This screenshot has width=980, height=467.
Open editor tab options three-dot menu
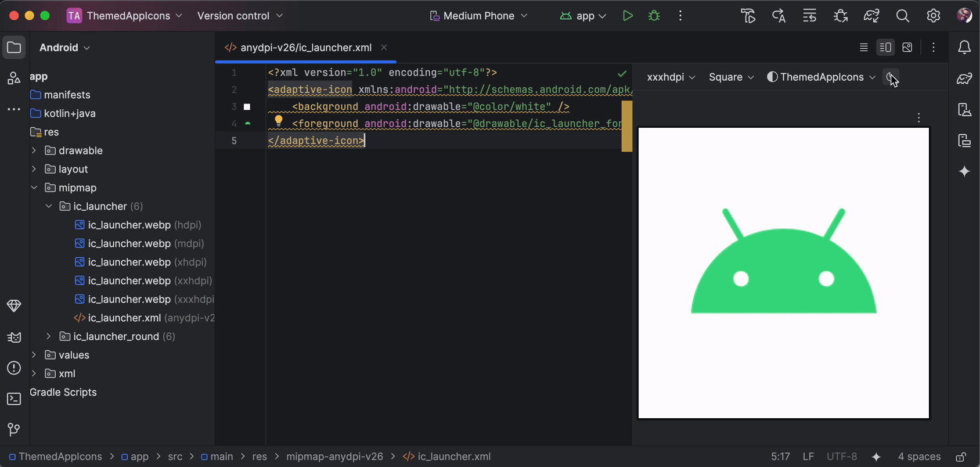[x=934, y=48]
